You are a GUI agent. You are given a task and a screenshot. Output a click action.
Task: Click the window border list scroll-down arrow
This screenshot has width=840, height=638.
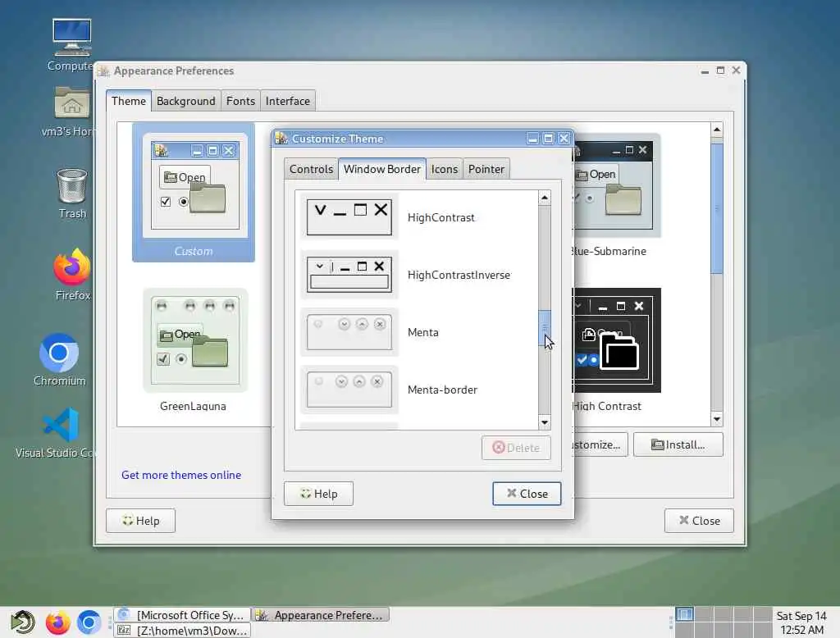[545, 422]
